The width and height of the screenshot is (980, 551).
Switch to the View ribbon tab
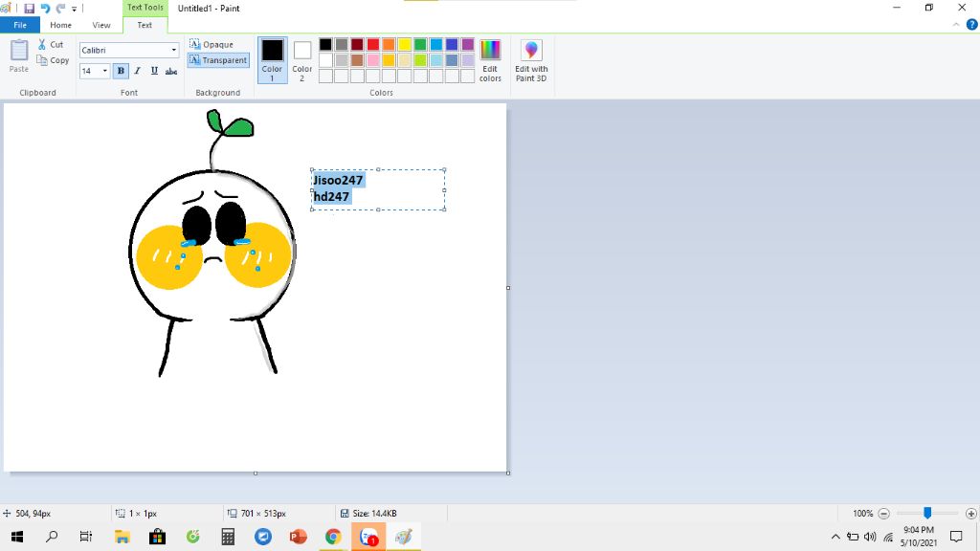(x=101, y=25)
